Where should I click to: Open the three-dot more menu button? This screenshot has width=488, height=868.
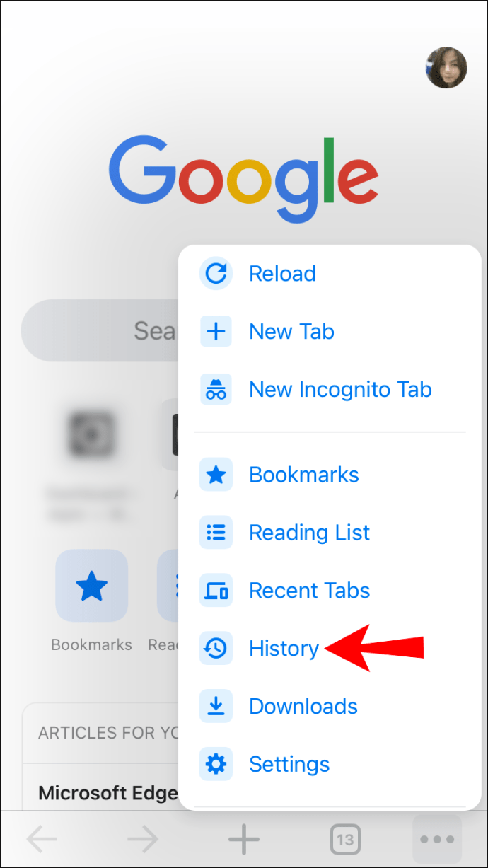pyautogui.click(x=437, y=840)
